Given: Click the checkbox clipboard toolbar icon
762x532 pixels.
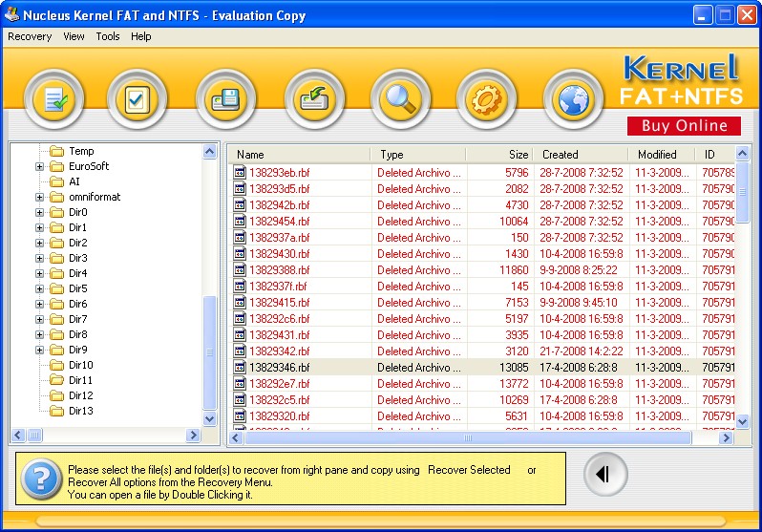Looking at the screenshot, I should [137, 99].
